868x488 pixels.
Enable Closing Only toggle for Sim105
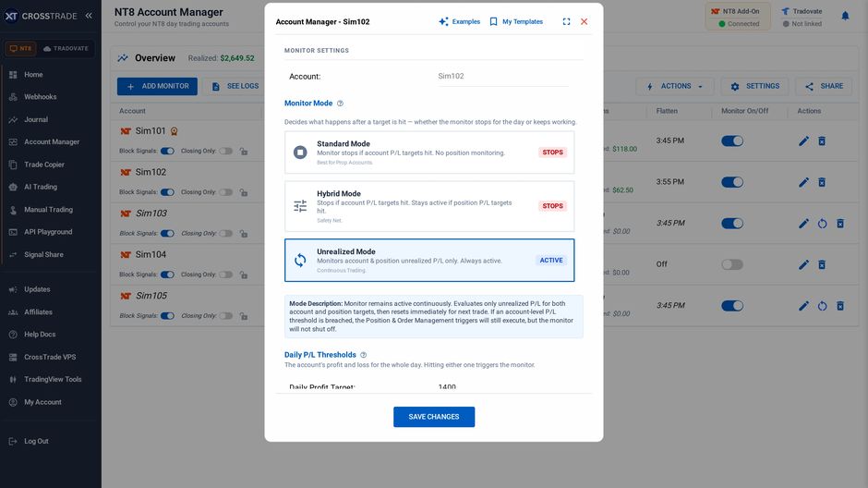(x=225, y=316)
